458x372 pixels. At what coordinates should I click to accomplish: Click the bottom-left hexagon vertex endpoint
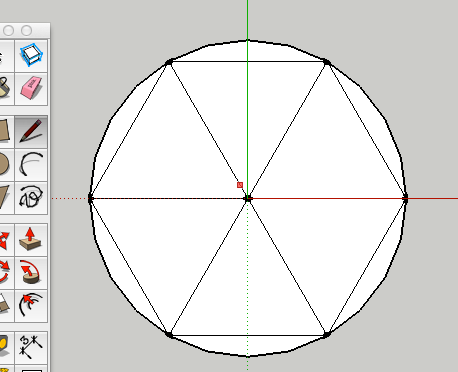169,335
